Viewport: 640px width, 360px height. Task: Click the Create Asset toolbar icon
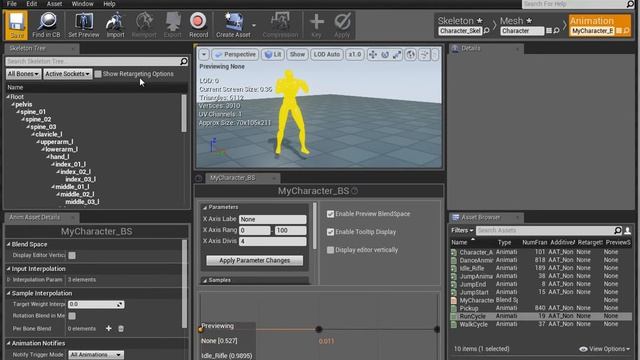pyautogui.click(x=233, y=25)
